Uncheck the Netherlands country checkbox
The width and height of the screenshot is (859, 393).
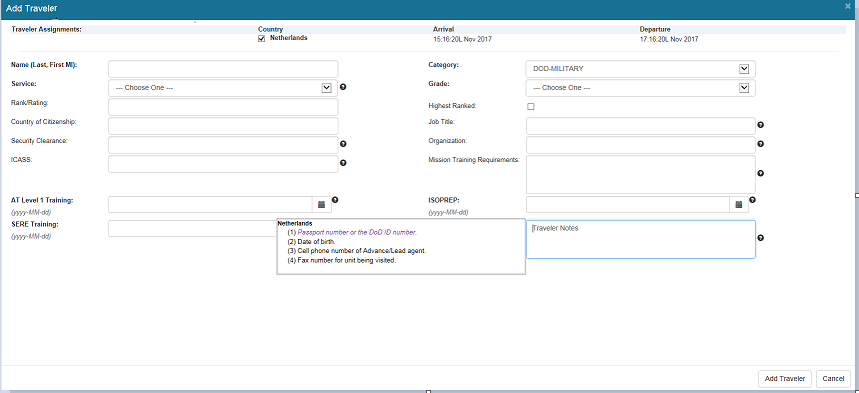261,38
